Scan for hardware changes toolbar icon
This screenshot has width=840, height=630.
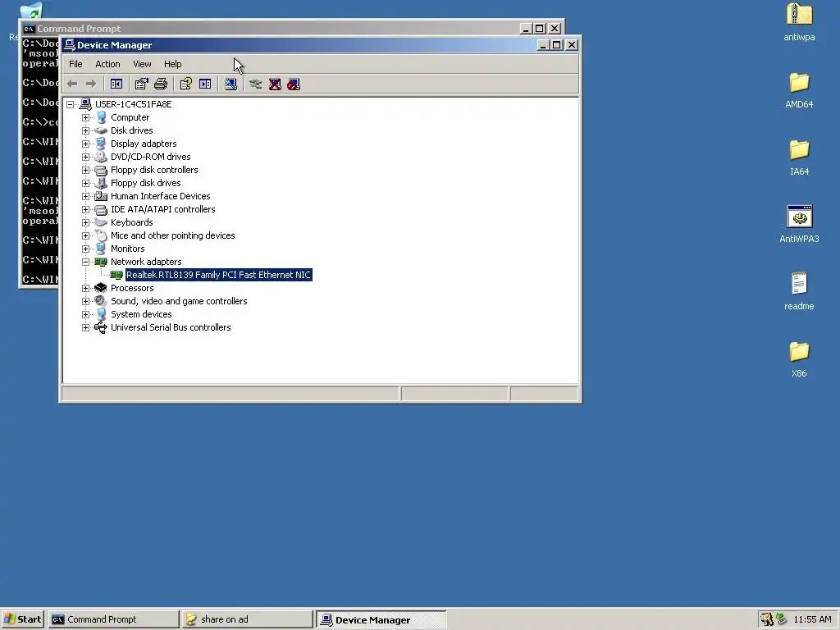(x=231, y=84)
